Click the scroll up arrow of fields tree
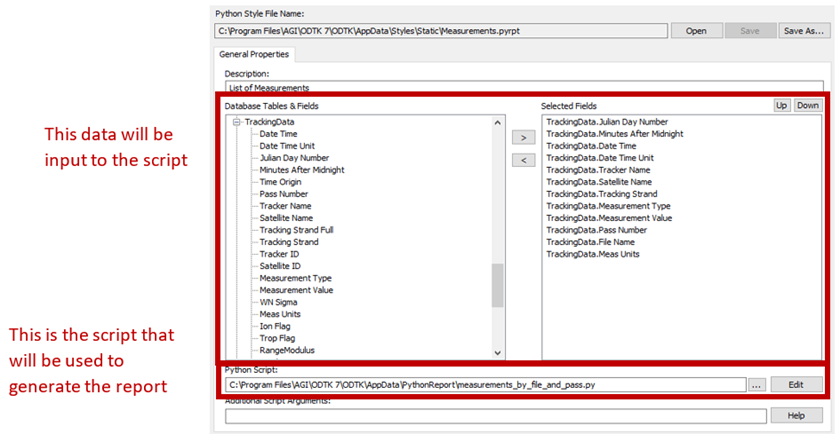The width and height of the screenshot is (840, 434). 498,123
